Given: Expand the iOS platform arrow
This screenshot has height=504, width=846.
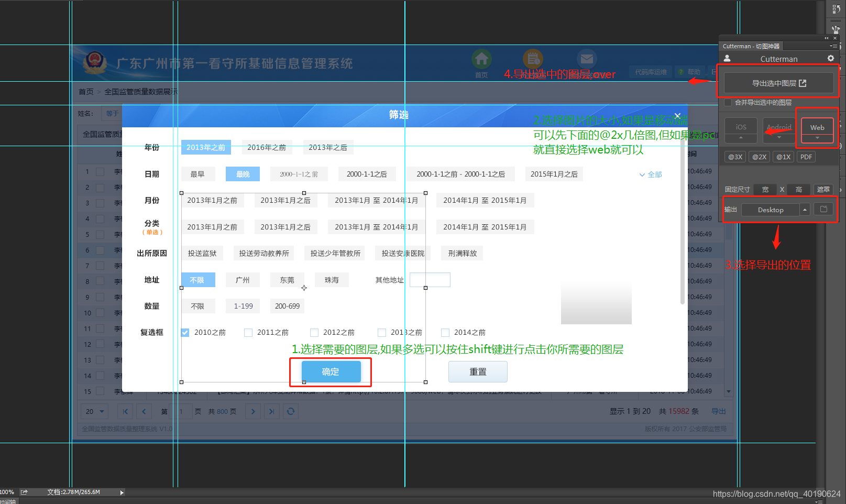Looking at the screenshot, I should [741, 138].
